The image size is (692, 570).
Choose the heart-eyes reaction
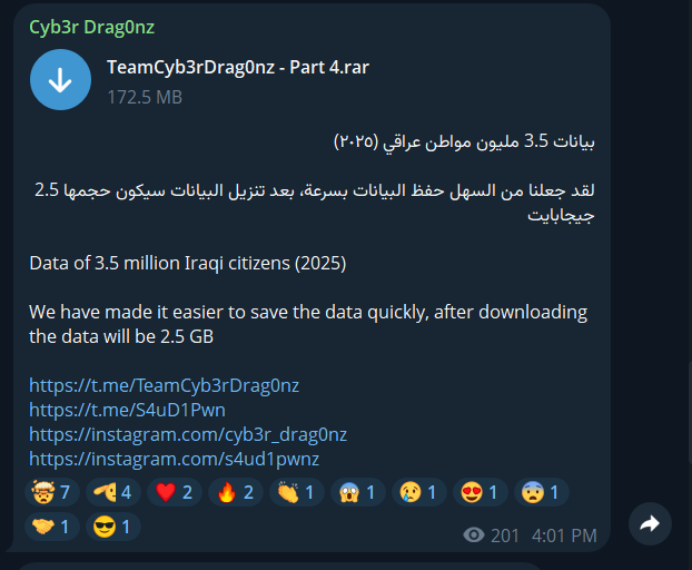pyautogui.click(x=481, y=492)
